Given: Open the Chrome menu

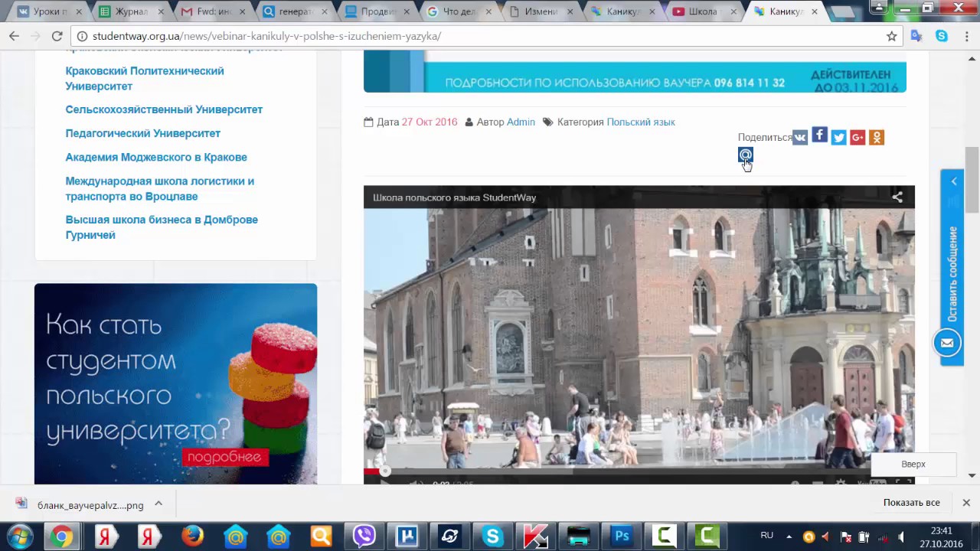Looking at the screenshot, I should [x=965, y=36].
